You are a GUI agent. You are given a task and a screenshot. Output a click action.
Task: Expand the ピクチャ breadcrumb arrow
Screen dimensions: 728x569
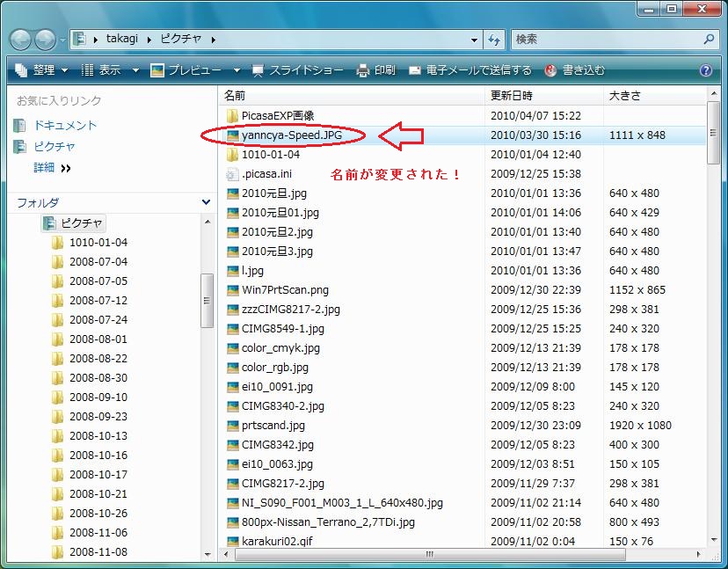tap(213, 40)
